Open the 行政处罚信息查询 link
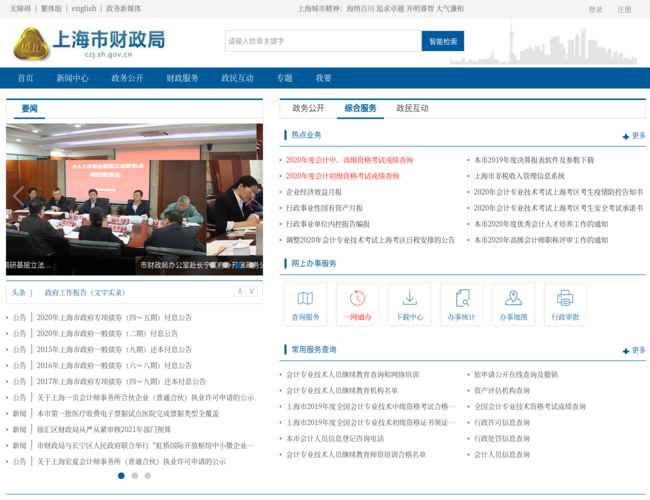Image resolution: width=650 pixels, height=500 pixels. 502,439
